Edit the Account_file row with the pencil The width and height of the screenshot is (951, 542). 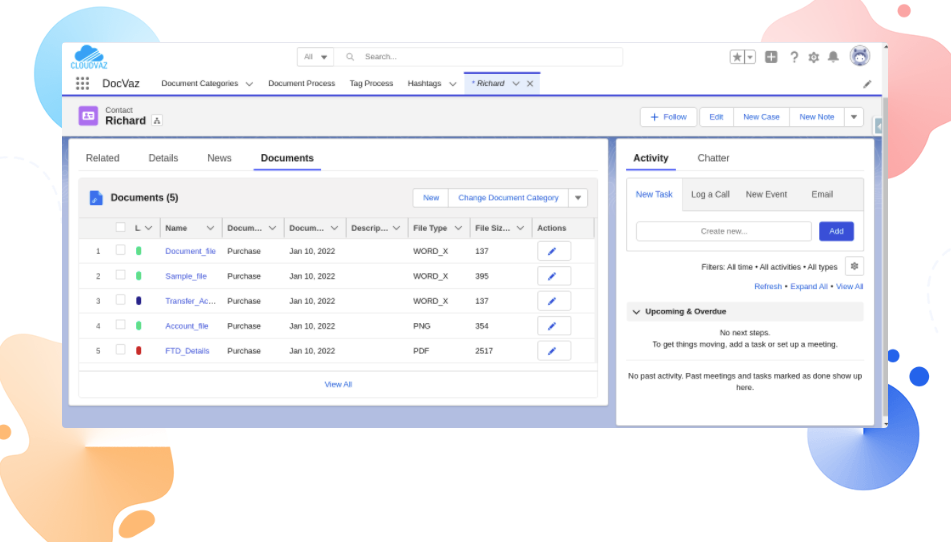554,326
